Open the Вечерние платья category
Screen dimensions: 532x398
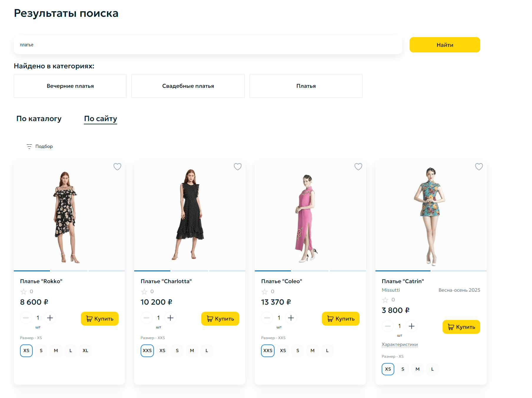pos(70,86)
